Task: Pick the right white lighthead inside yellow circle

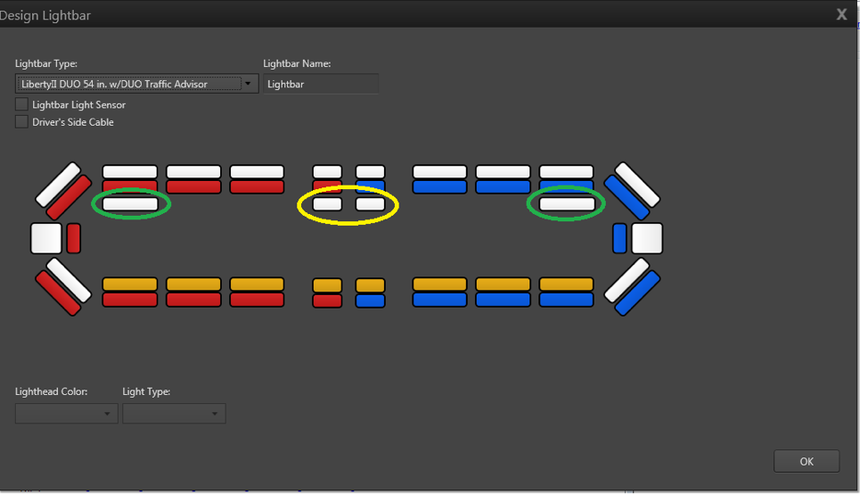Action: (x=370, y=204)
